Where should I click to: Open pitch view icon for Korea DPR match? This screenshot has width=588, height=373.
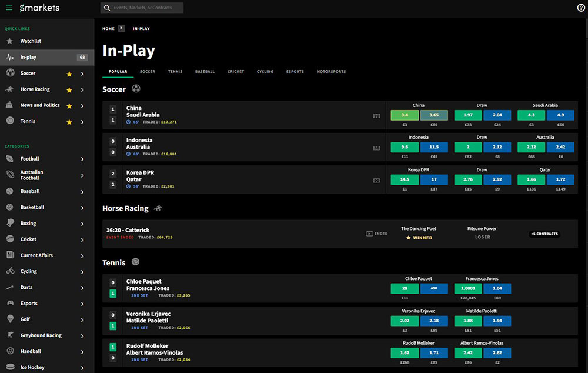(x=376, y=181)
